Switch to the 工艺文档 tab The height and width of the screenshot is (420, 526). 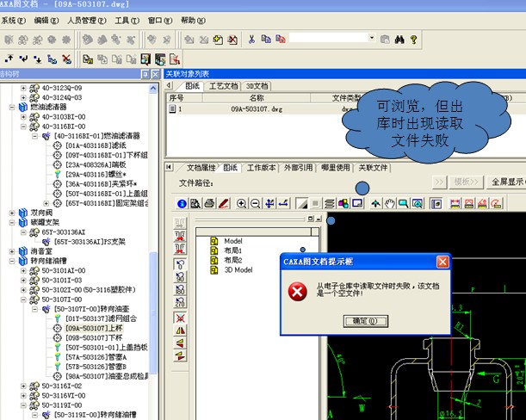pyautogui.click(x=224, y=86)
